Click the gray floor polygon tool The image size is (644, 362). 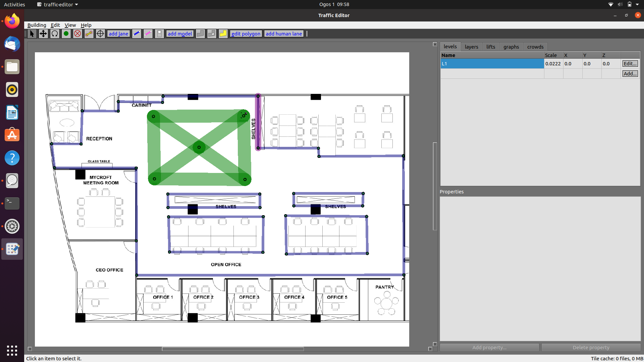(200, 34)
